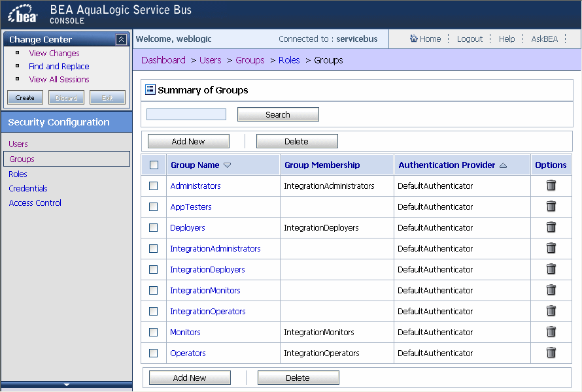Check the IntegrationOperators checkbox

coord(153,312)
